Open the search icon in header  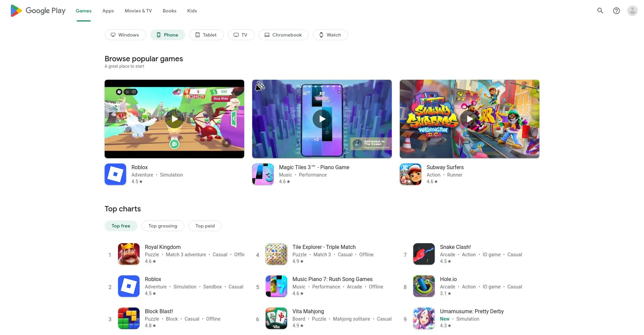coord(600,11)
